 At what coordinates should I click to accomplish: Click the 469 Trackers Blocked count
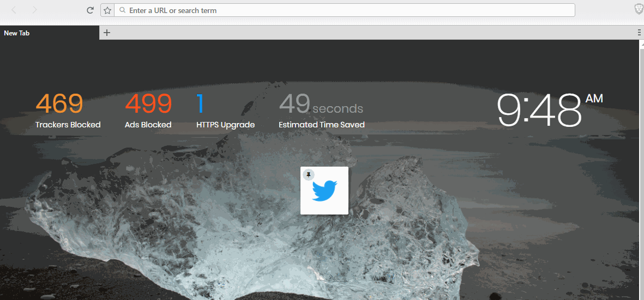point(59,103)
